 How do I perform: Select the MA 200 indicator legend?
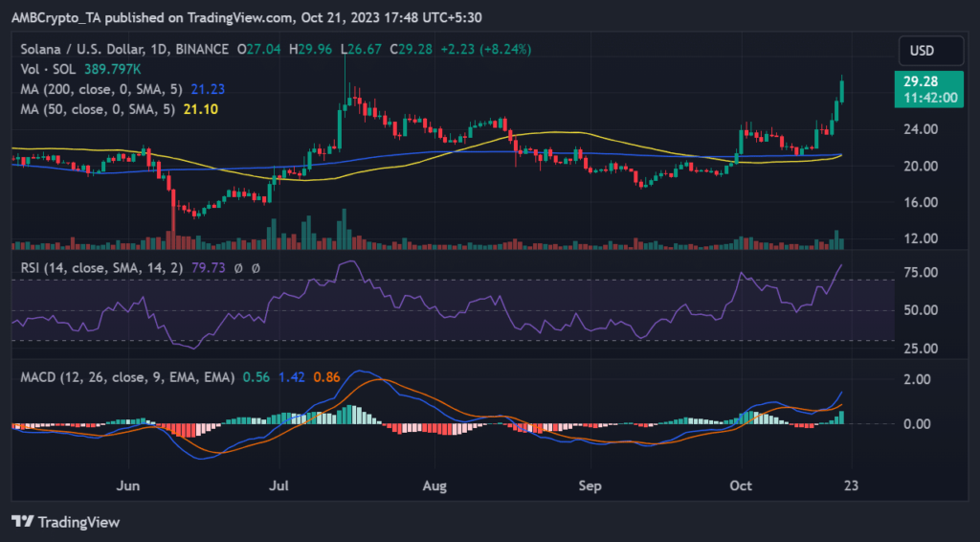coord(91,89)
